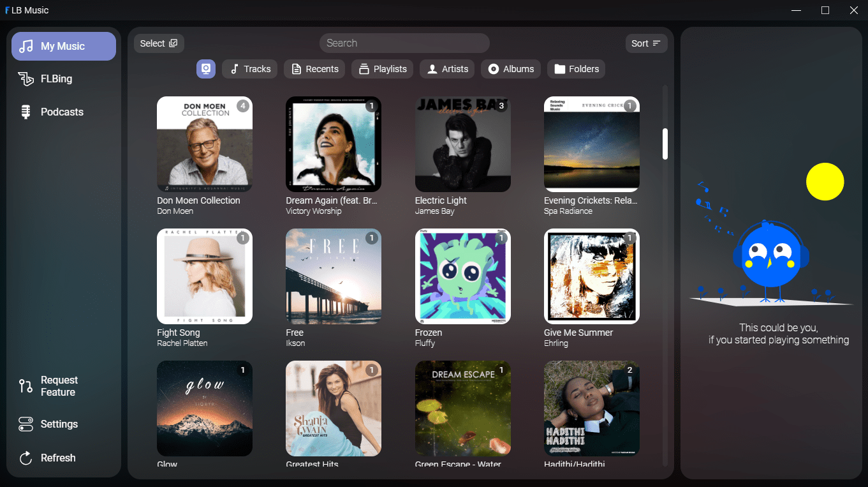
Task: Open the Give Me Summer album cover
Action: point(592,276)
